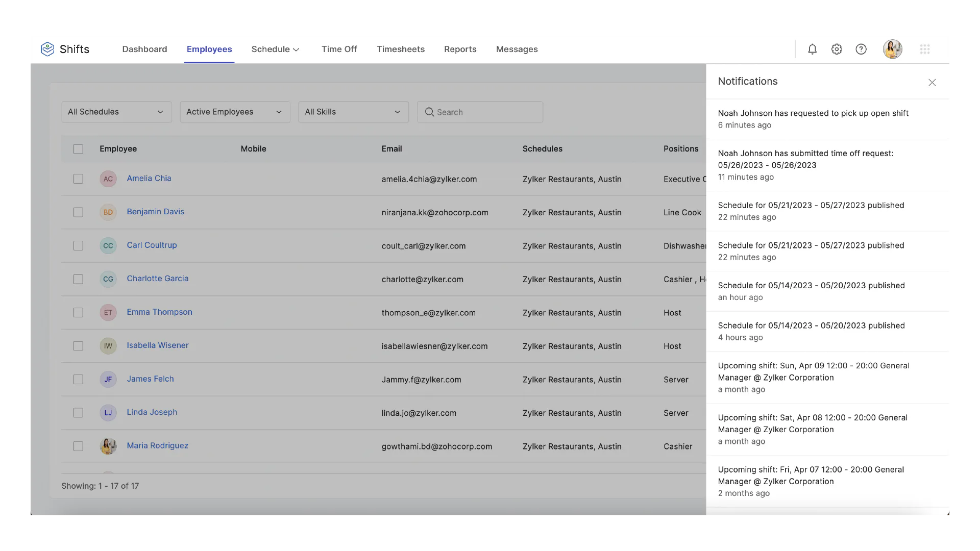Viewport: 980px width, 551px height.
Task: Tick the checkbox for Carl Coultrup
Action: point(78,245)
